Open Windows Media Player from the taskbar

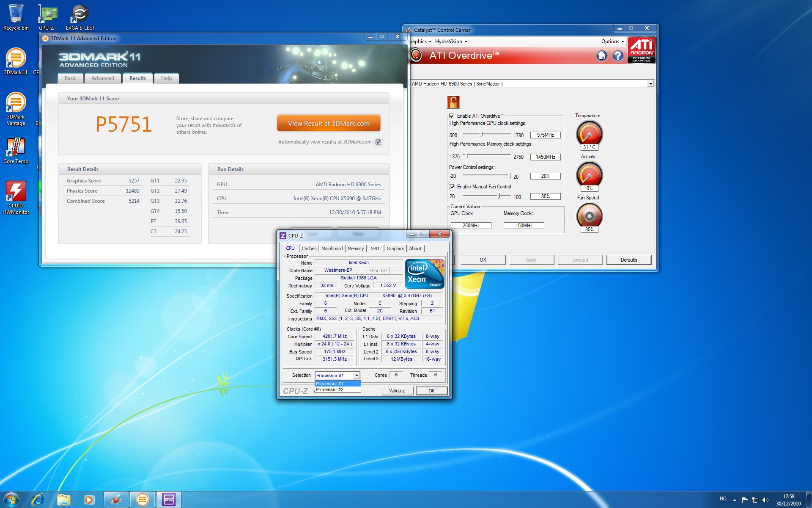point(89,500)
